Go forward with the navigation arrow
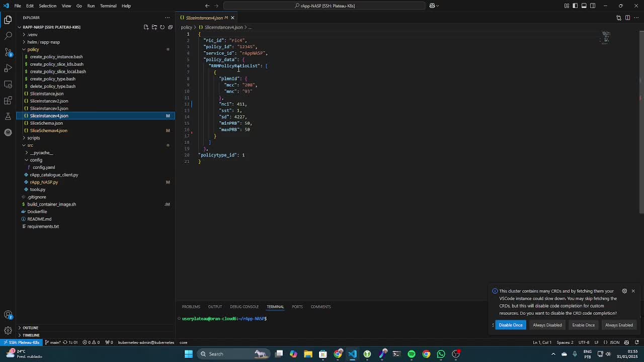The height and width of the screenshot is (362, 644). tap(217, 6)
